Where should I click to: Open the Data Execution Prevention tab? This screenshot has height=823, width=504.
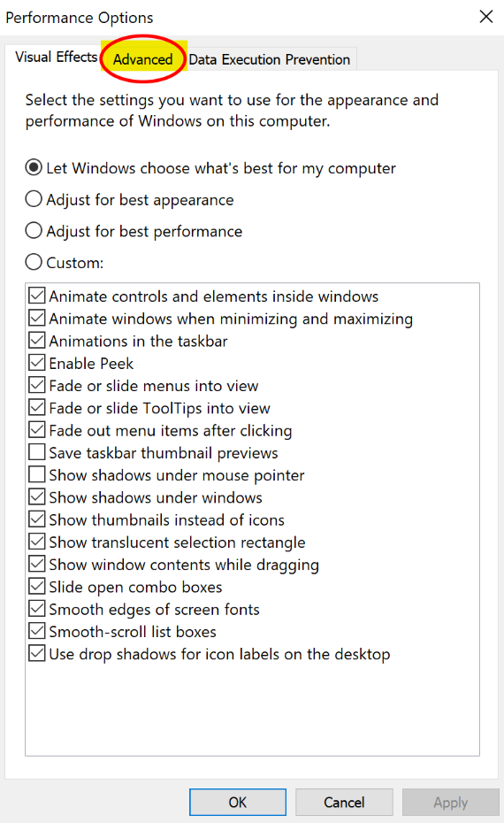[270, 59]
